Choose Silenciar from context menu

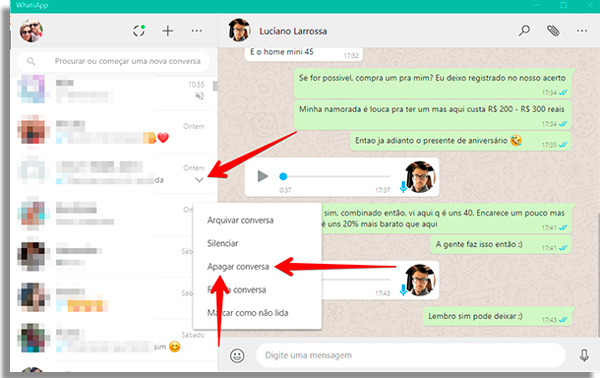[222, 243]
